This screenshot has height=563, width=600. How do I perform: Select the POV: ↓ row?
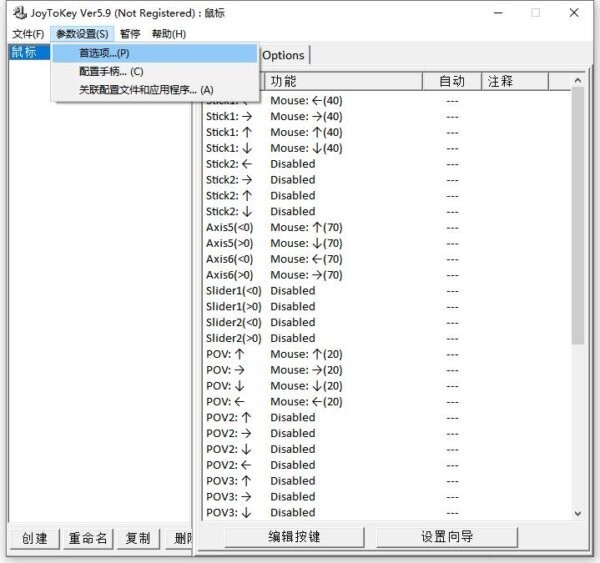click(386, 386)
